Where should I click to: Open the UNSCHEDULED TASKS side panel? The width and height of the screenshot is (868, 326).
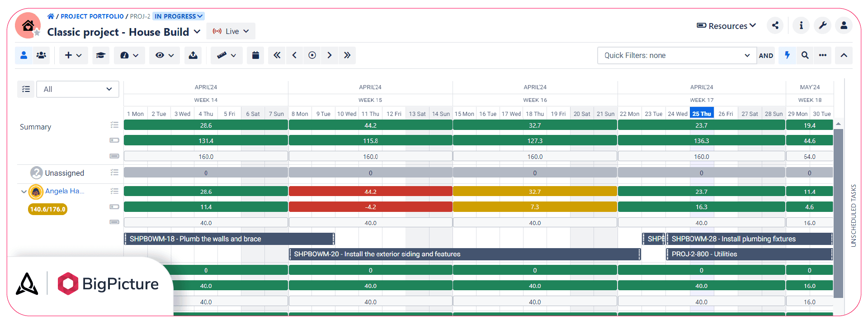point(854,216)
